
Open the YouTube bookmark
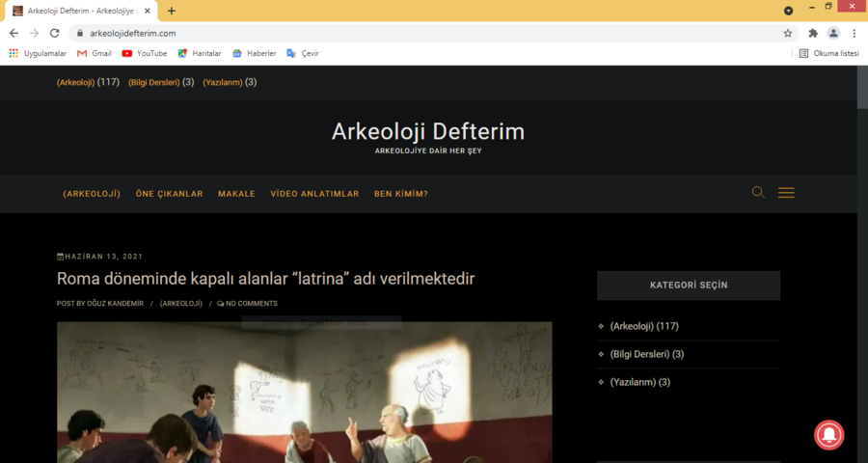tap(145, 53)
